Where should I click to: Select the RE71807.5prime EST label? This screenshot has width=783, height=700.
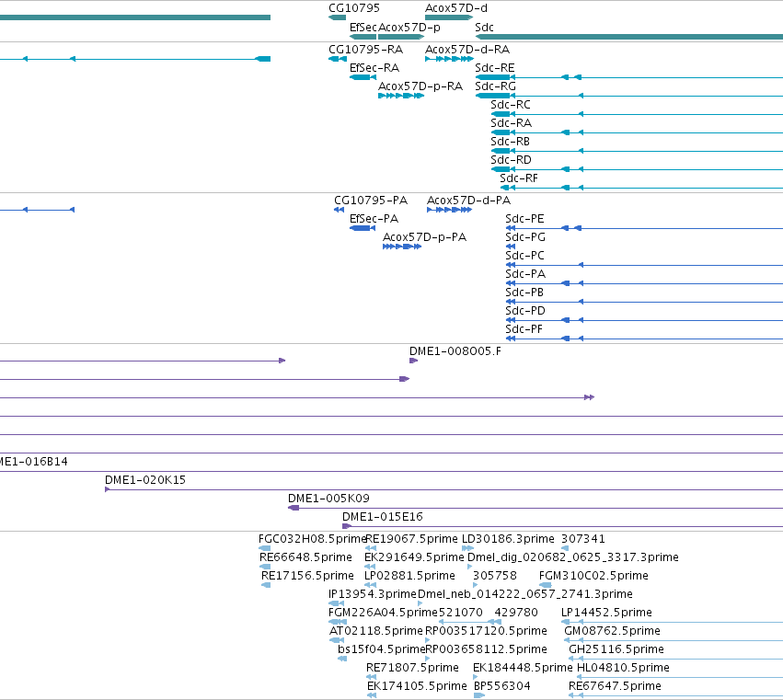click(x=412, y=669)
